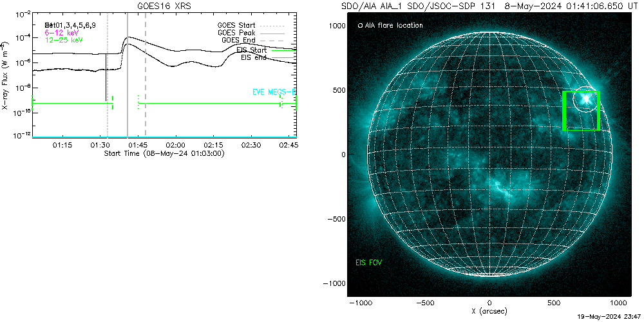Click the green 12-25 keV label

point(64,40)
